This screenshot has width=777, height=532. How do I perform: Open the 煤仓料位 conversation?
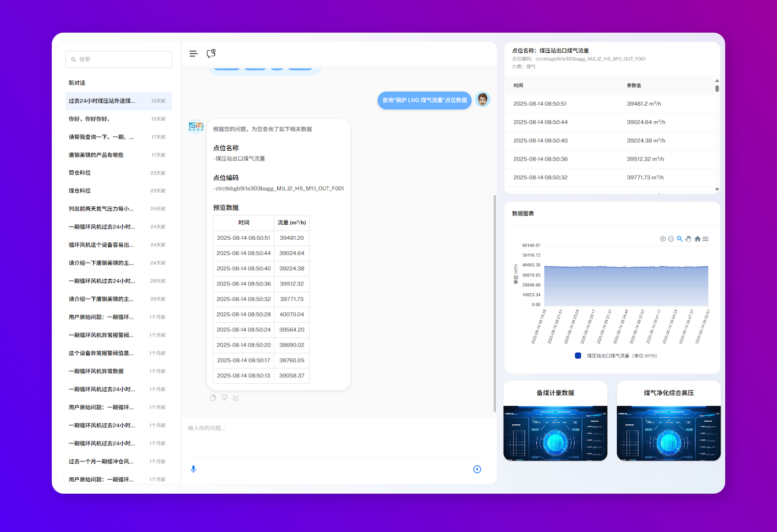click(119, 191)
